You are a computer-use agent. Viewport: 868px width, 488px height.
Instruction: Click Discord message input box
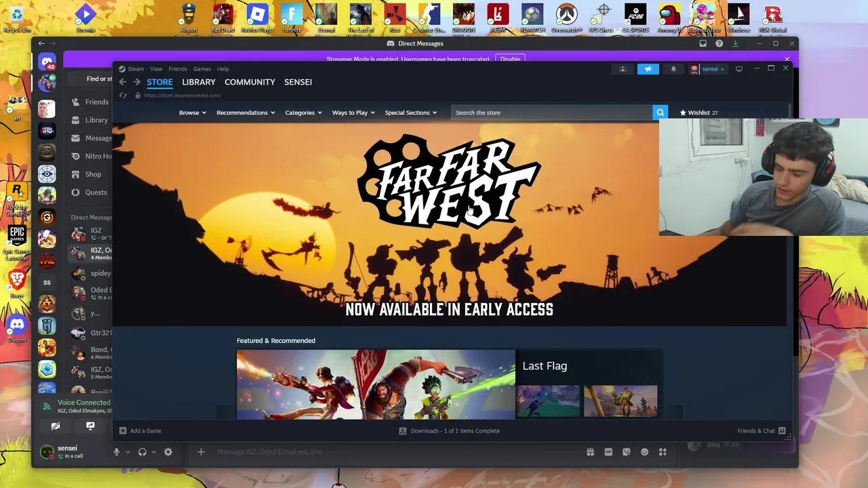click(393, 452)
